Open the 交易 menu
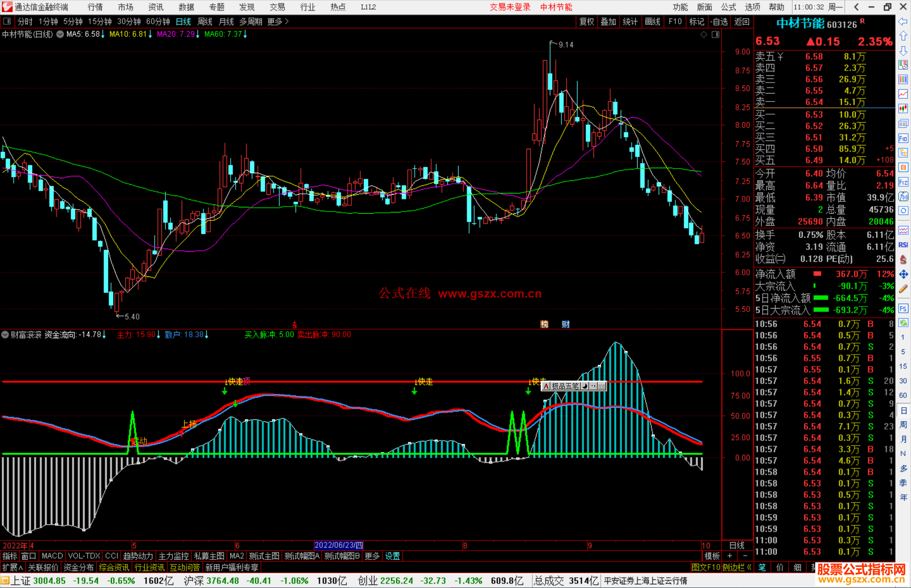 pyautogui.click(x=277, y=7)
